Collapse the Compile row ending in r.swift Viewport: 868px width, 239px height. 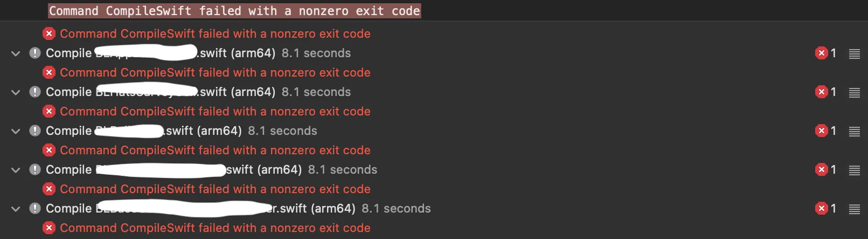click(16, 209)
